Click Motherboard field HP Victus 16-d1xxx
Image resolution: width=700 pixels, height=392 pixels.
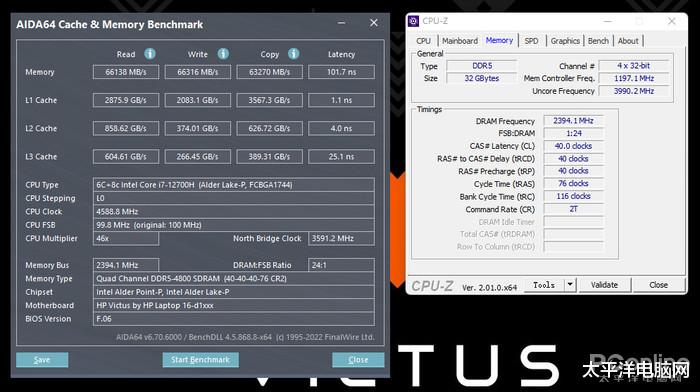pos(233,305)
